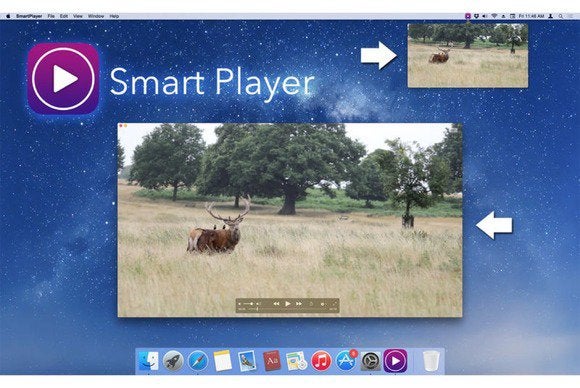Viewport: 580px width, 388px height.
Task: Open the user account menu bar icon
Action: [550, 16]
